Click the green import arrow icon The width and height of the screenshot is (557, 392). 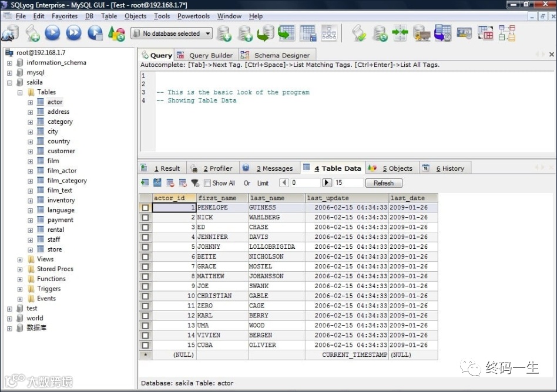click(286, 33)
